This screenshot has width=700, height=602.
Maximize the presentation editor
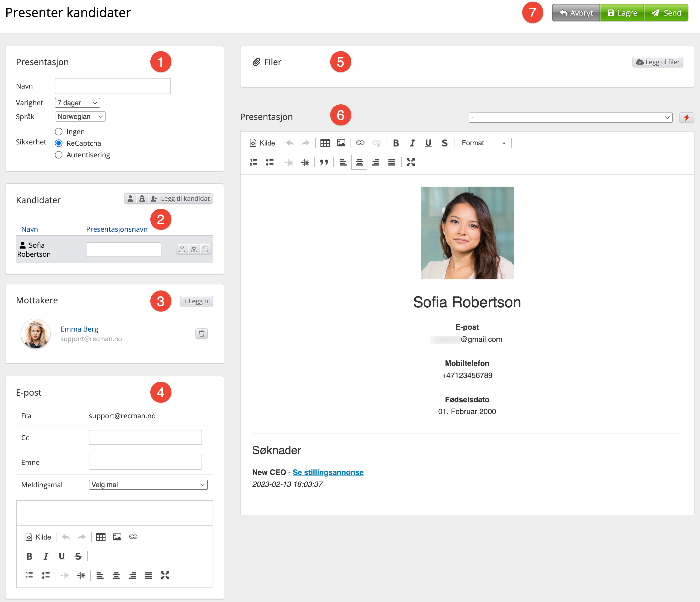[x=410, y=162]
